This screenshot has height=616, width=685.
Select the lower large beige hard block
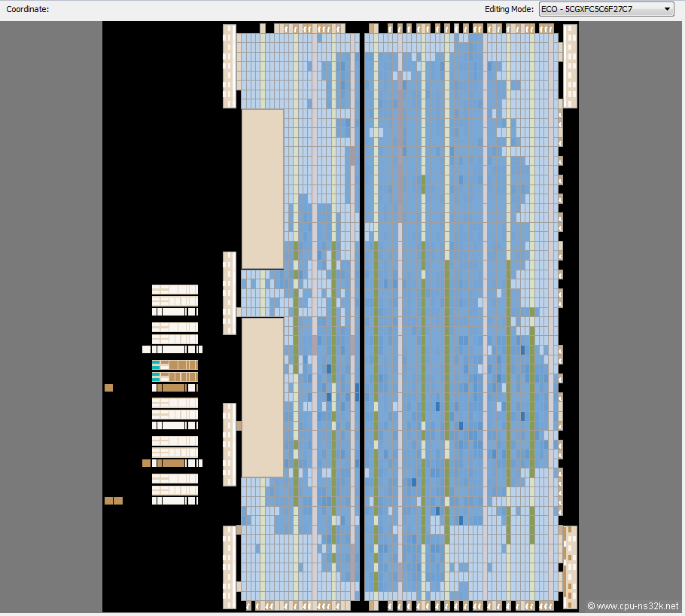(x=262, y=397)
